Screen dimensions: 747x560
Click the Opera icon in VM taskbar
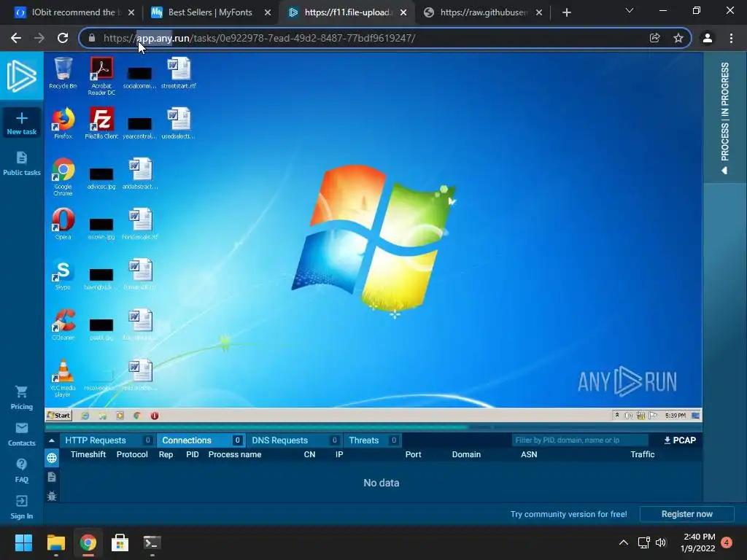[155, 416]
